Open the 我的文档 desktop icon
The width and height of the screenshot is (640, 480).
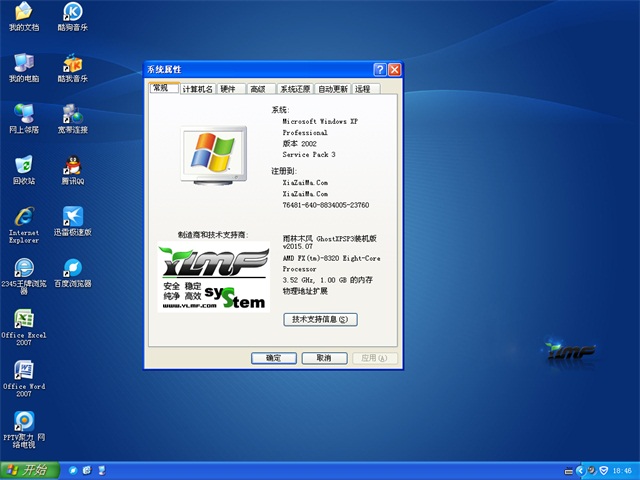[24, 13]
